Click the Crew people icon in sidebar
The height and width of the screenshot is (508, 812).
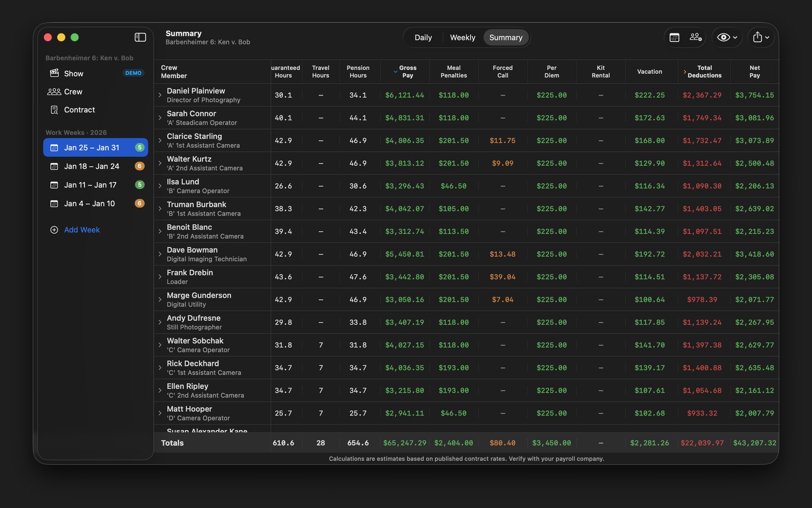(54, 92)
